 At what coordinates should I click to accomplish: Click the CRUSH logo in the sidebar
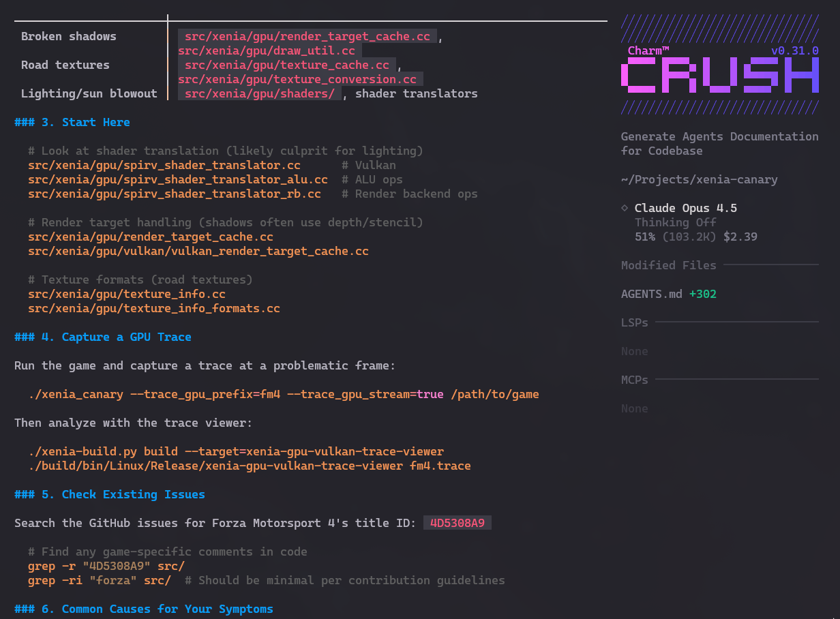coord(719,75)
